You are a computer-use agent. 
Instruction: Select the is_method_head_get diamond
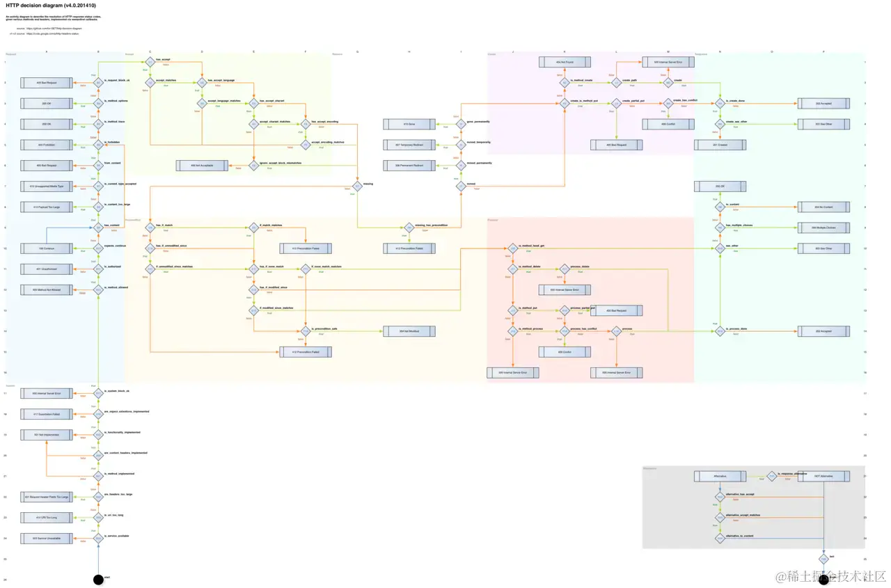(x=513, y=248)
